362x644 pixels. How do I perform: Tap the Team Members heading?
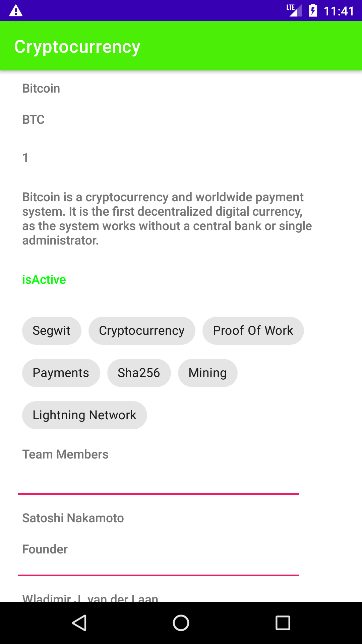(x=65, y=454)
